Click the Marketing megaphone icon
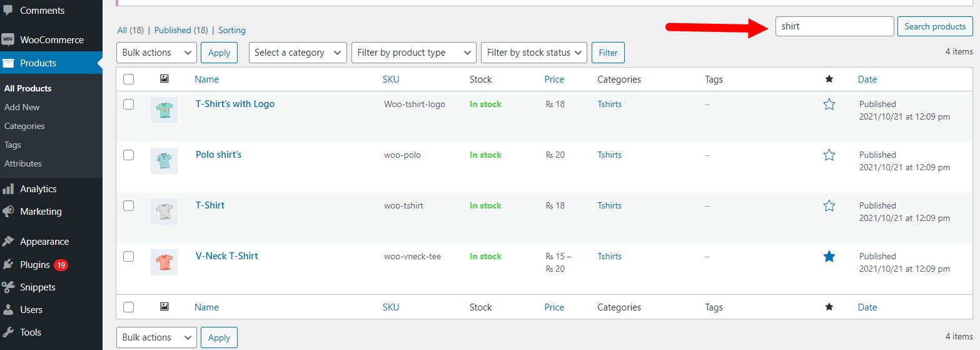This screenshot has height=350, width=980. [8, 212]
